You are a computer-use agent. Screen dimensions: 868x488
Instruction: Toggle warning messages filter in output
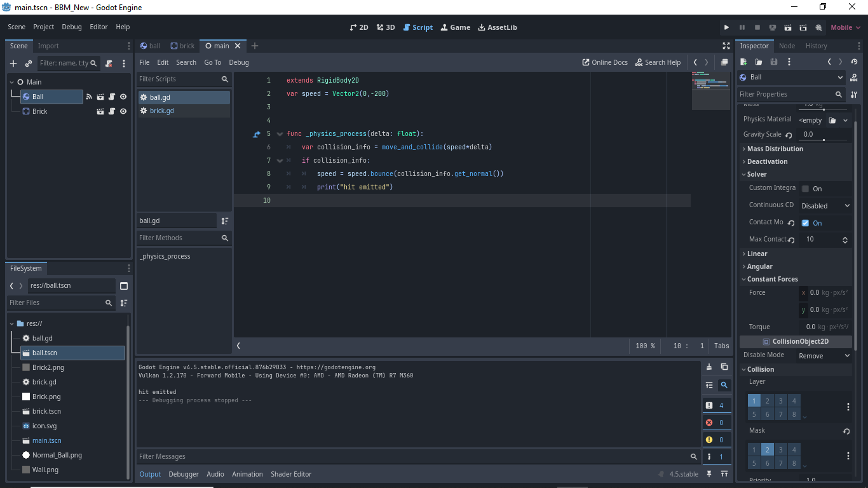(717, 440)
